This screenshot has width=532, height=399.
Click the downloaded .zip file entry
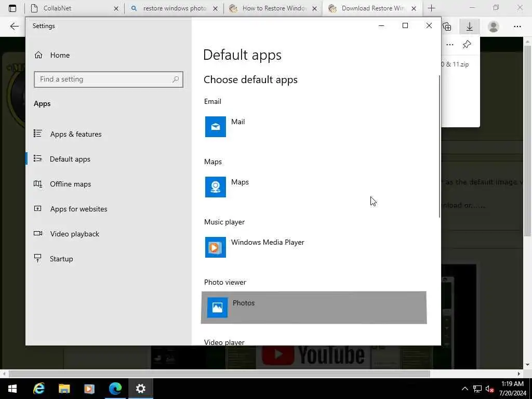click(455, 64)
